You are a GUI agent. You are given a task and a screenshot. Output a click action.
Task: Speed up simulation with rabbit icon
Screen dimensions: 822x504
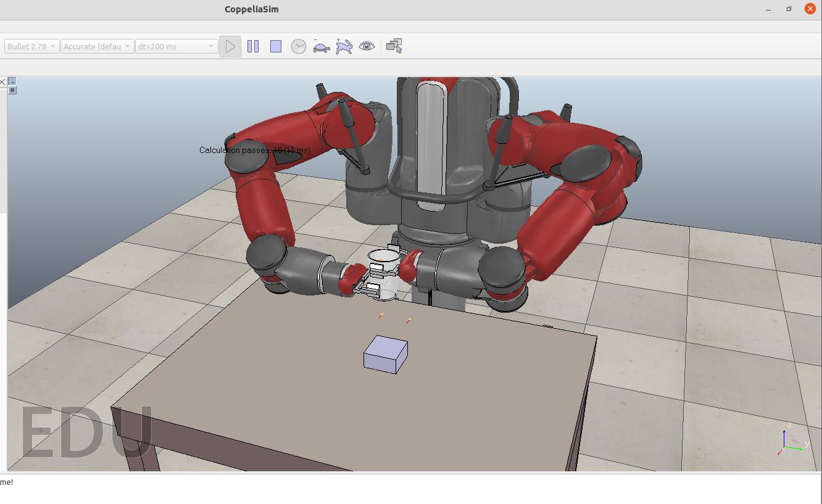344,46
